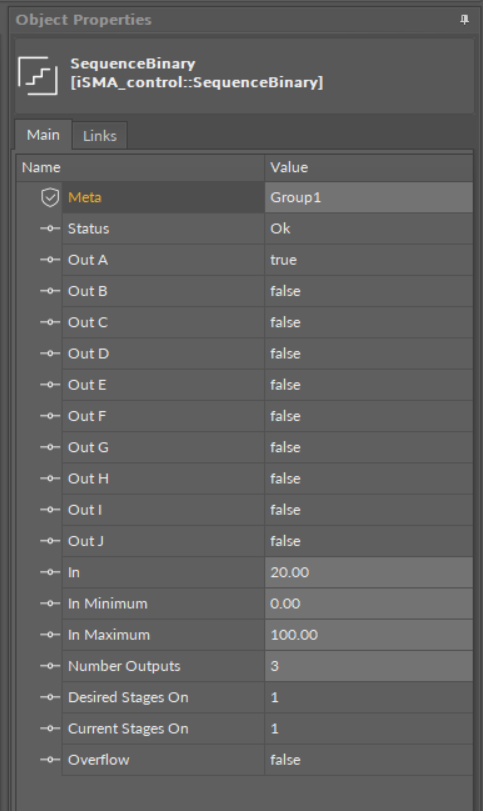The image size is (483, 811).
Task: Click the slot icon next to Out A
Action: click(50, 260)
